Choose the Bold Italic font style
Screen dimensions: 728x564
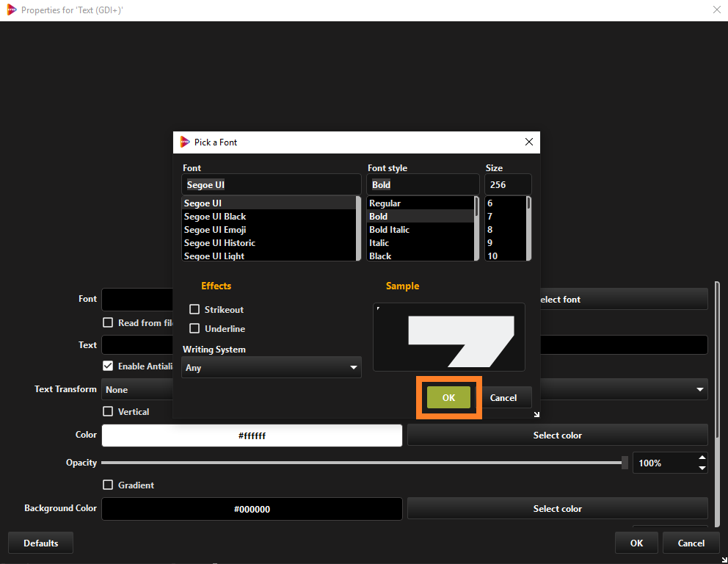point(421,230)
